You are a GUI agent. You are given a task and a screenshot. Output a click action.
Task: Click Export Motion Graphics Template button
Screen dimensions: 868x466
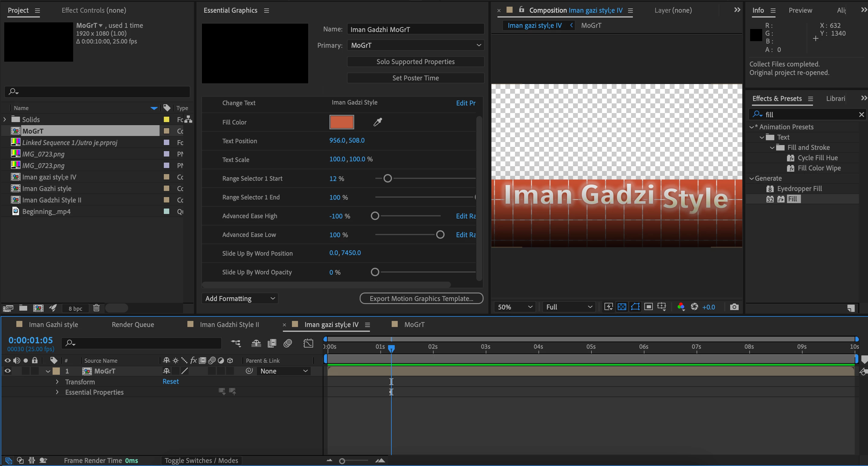point(421,299)
